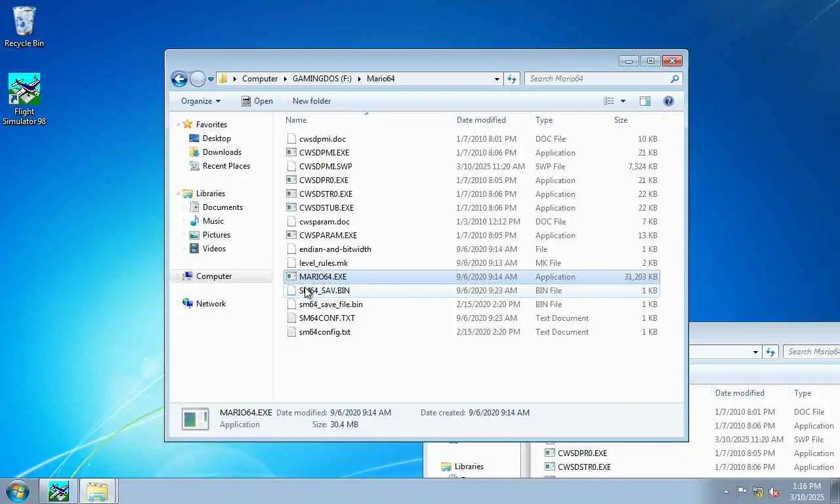This screenshot has height=504, width=840.
Task: Open the Windows Start button
Action: 16,491
